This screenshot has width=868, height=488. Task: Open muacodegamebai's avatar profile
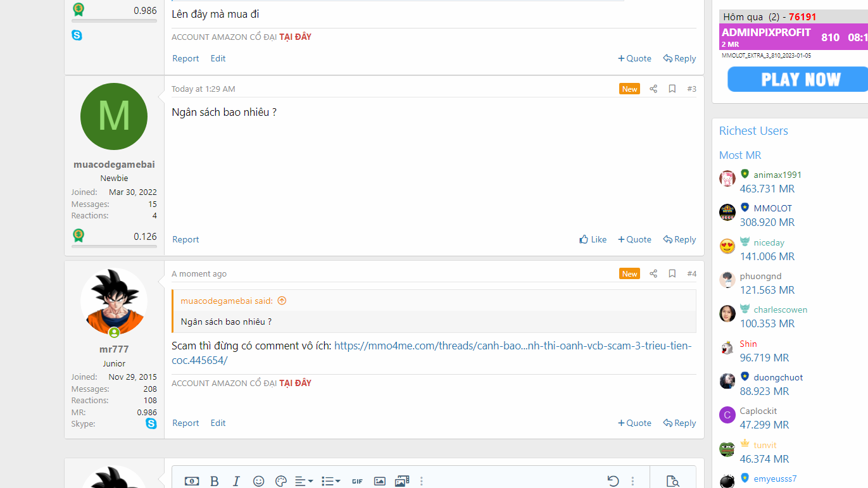coord(114,116)
